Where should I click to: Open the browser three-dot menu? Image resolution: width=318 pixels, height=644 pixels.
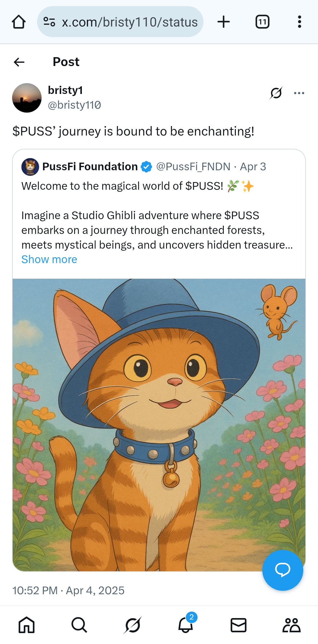click(299, 22)
